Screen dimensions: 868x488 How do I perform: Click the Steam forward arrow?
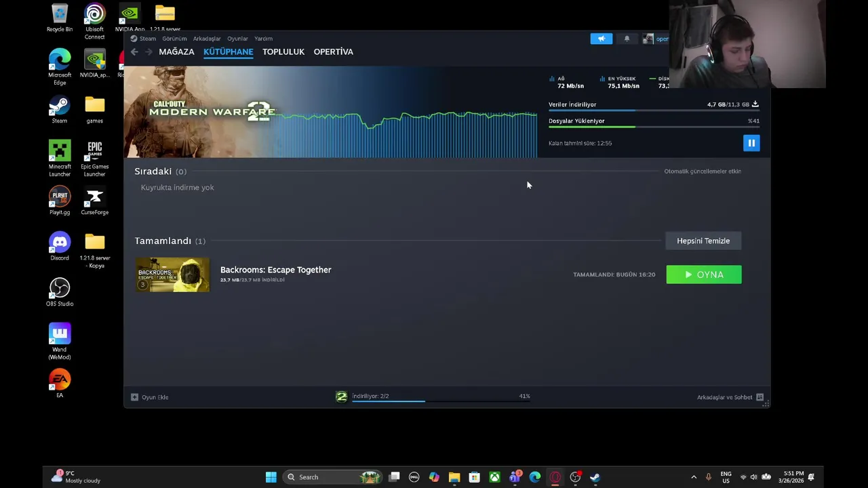149,52
